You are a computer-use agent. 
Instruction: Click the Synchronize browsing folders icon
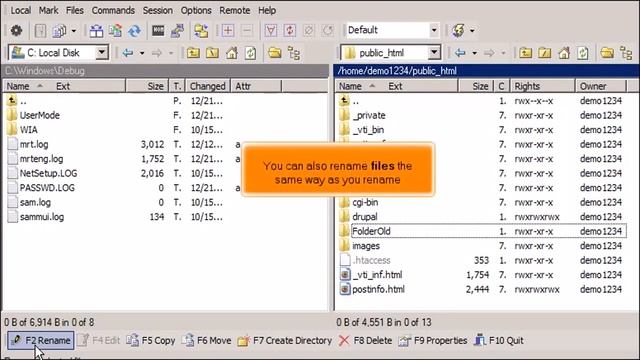(x=201, y=31)
